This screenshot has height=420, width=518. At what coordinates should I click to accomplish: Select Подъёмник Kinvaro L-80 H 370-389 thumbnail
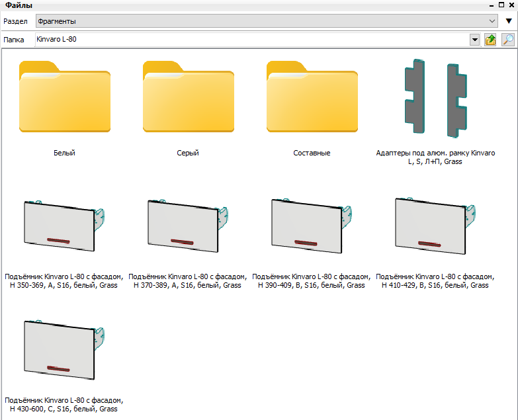click(x=188, y=226)
